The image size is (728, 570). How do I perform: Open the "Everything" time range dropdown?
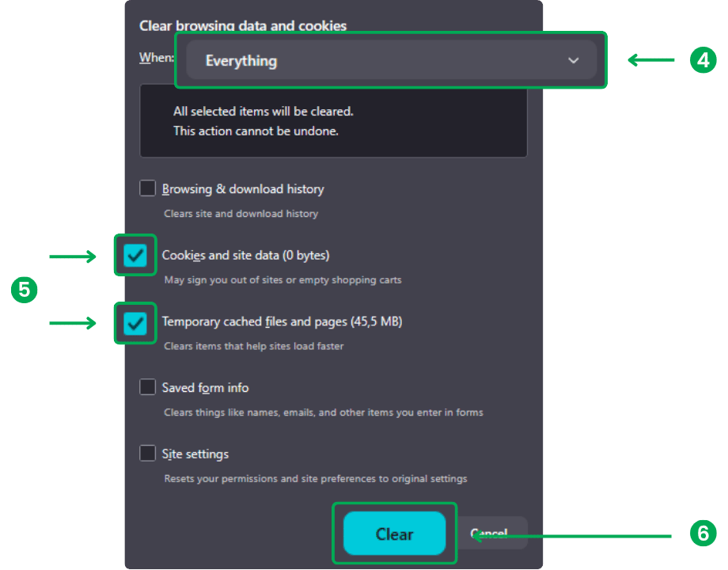[x=390, y=60]
